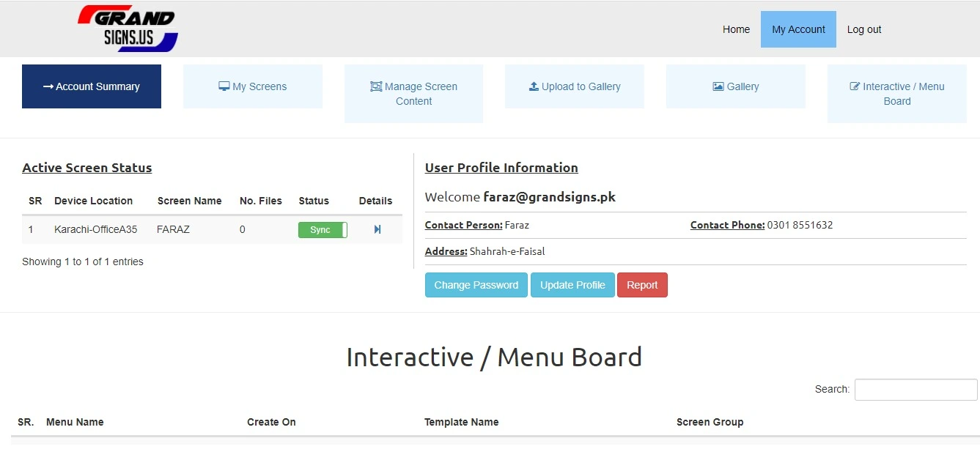The width and height of the screenshot is (980, 471).
Task: Click the red Report button
Action: coord(642,285)
